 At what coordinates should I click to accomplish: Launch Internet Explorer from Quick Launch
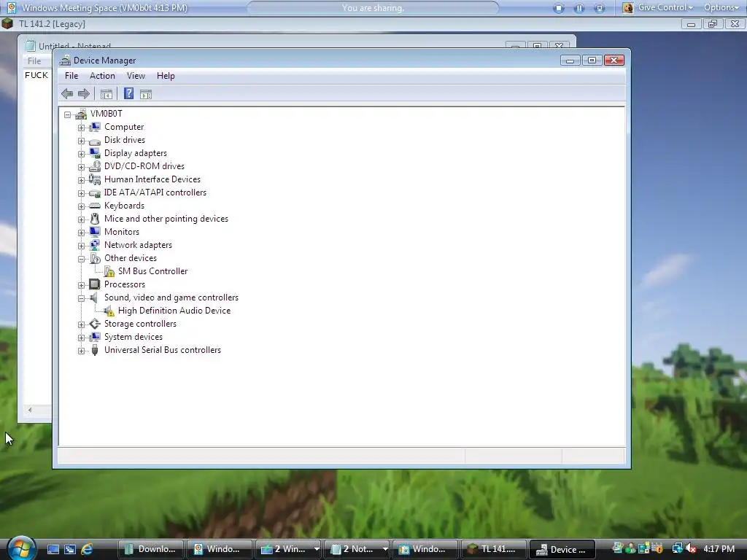[x=87, y=549]
